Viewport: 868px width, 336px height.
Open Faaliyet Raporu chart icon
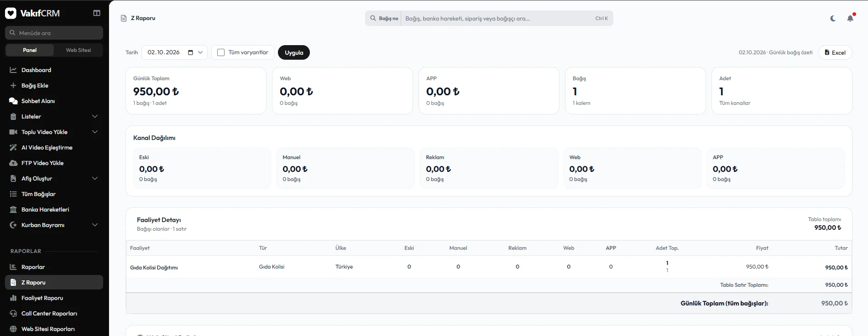pyautogui.click(x=13, y=298)
